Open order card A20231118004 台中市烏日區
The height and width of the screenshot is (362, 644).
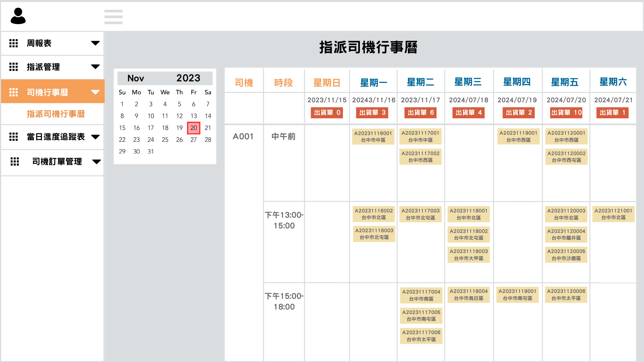[469, 295]
